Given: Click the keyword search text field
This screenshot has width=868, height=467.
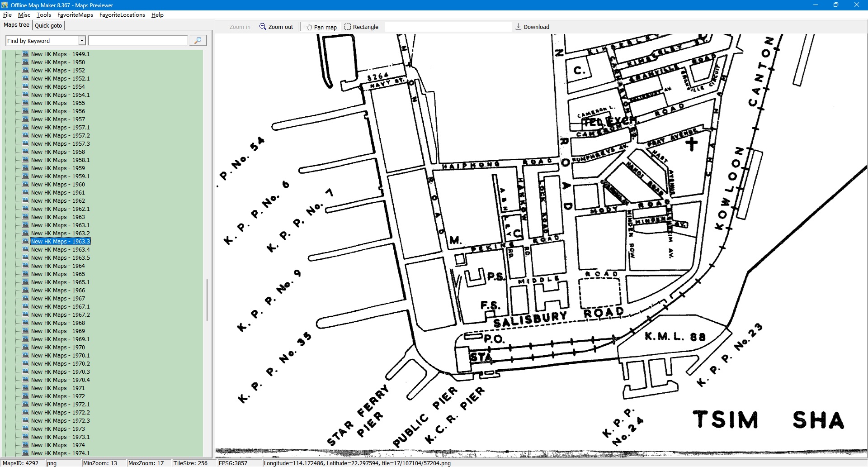Looking at the screenshot, I should tap(137, 41).
